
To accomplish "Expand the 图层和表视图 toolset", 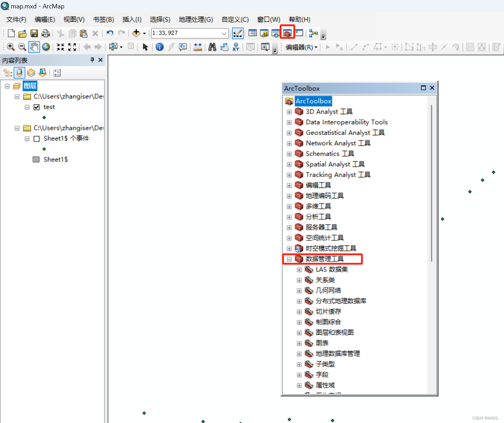I will tap(299, 333).
